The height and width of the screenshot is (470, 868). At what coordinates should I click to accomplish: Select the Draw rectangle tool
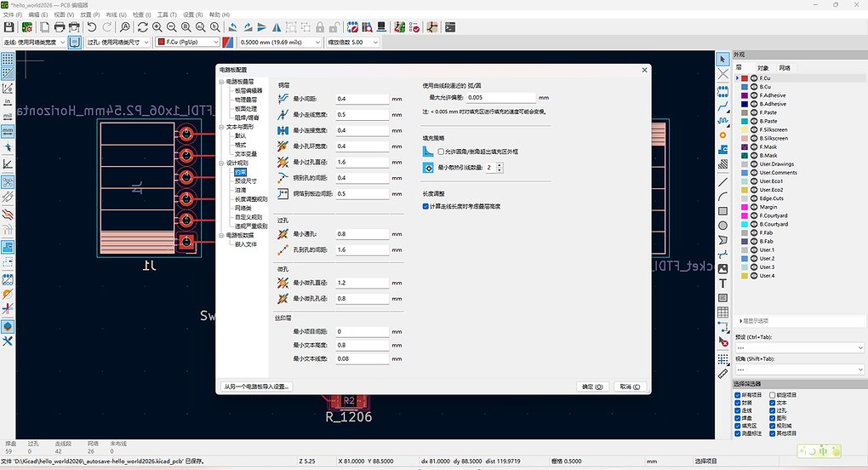pos(722,211)
